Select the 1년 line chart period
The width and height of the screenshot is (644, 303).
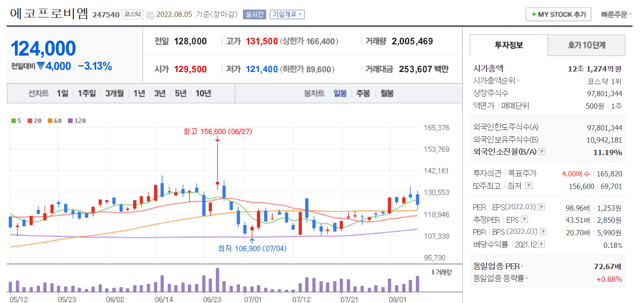[139, 93]
